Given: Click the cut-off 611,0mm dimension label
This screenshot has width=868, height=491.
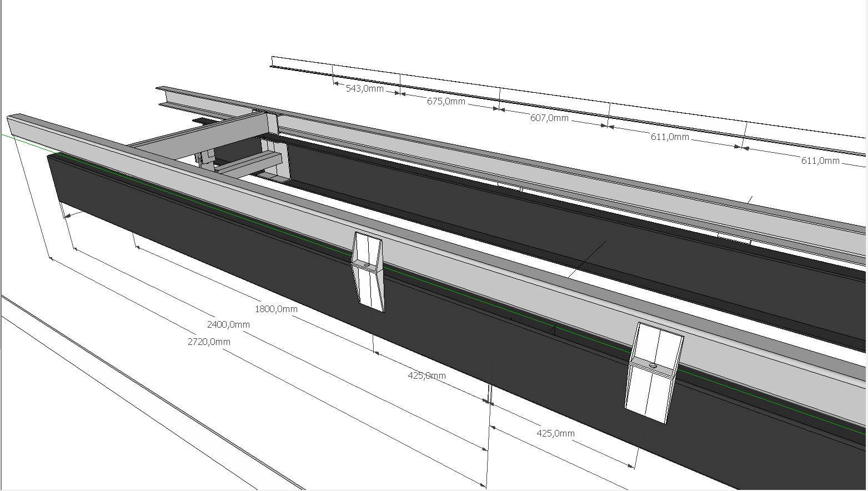Looking at the screenshot, I should 820,161.
